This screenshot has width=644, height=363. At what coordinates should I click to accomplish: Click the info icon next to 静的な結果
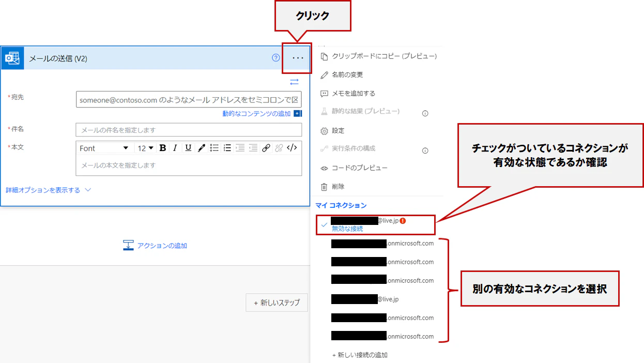[x=425, y=113]
